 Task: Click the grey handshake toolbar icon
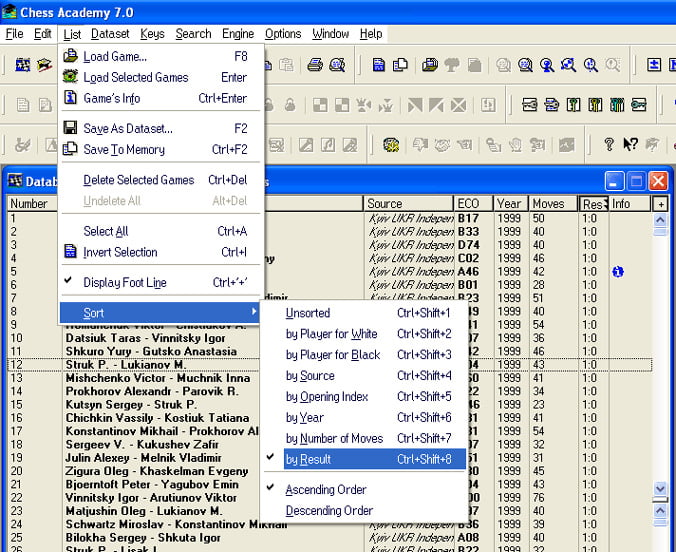(442, 145)
